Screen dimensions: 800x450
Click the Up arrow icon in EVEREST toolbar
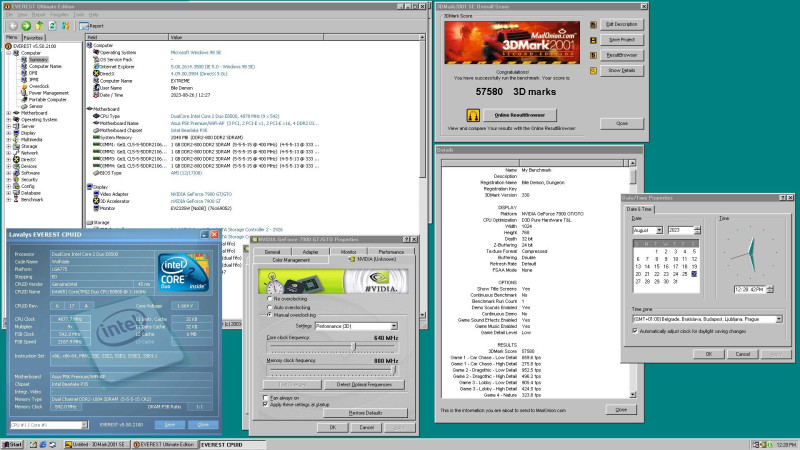(39, 26)
